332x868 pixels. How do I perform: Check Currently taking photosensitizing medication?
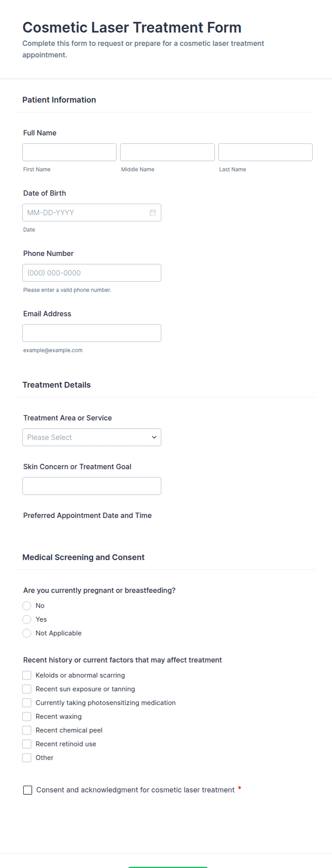27,702
